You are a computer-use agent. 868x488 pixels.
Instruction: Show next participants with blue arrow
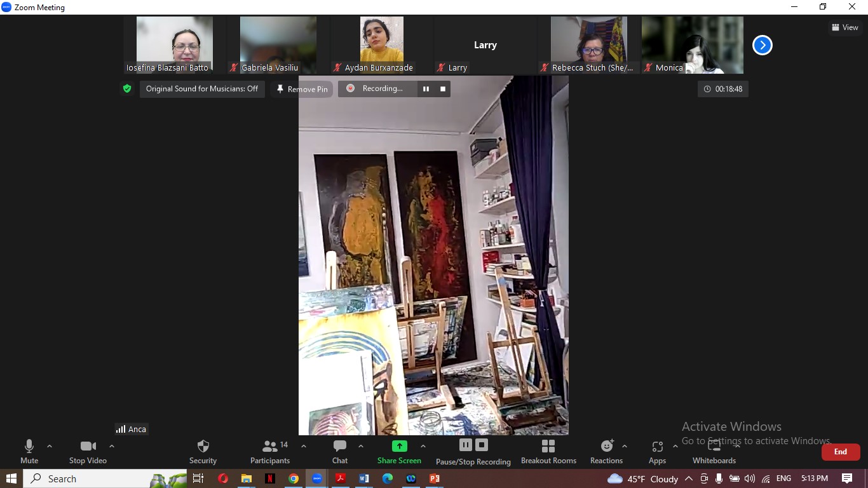(x=763, y=45)
